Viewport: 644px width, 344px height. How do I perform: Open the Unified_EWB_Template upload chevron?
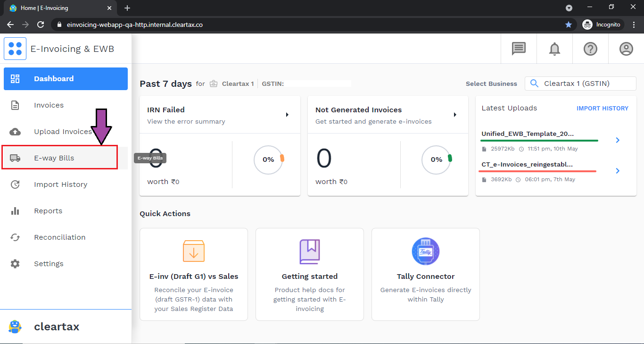click(x=618, y=140)
